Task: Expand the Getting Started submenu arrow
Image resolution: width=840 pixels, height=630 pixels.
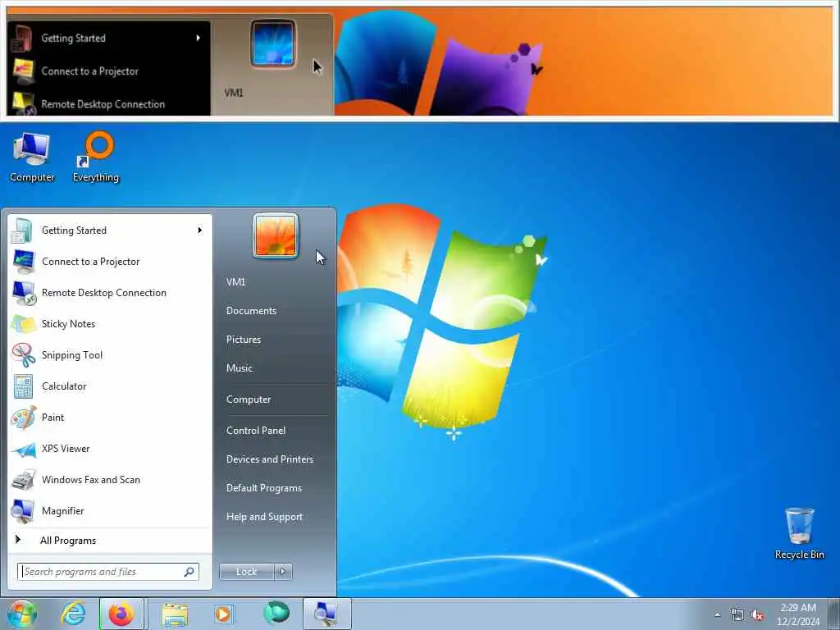Action: 200,231
